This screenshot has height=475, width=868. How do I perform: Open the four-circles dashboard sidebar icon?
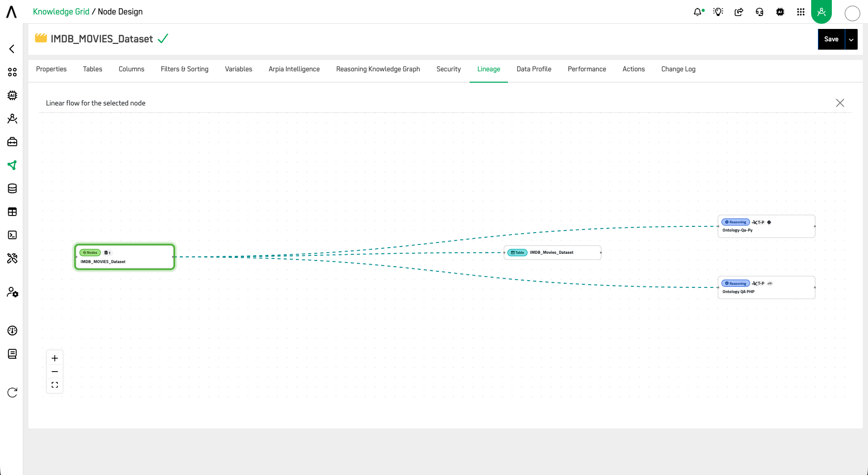pyautogui.click(x=12, y=72)
